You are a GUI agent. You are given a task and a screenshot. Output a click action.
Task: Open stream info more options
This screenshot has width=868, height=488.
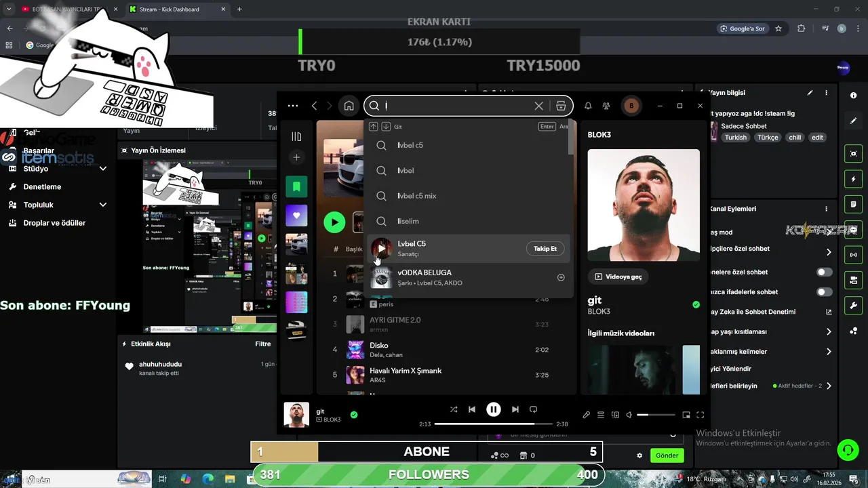[826, 93]
